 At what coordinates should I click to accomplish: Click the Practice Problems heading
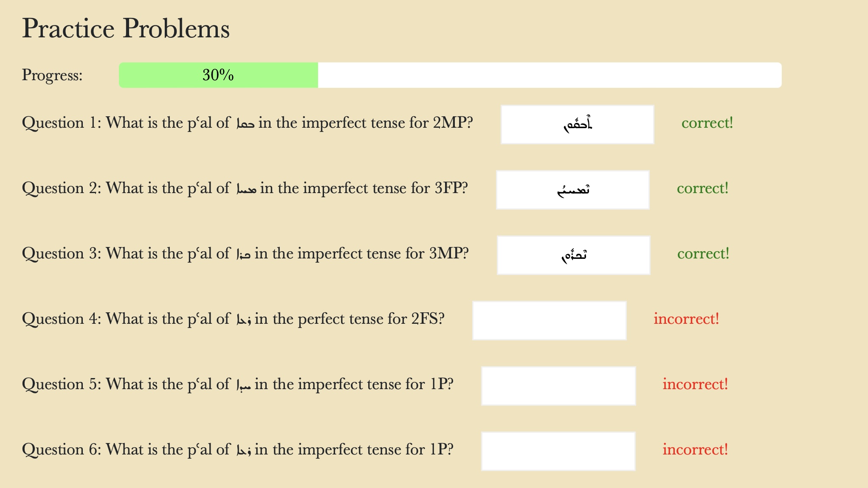pos(126,29)
